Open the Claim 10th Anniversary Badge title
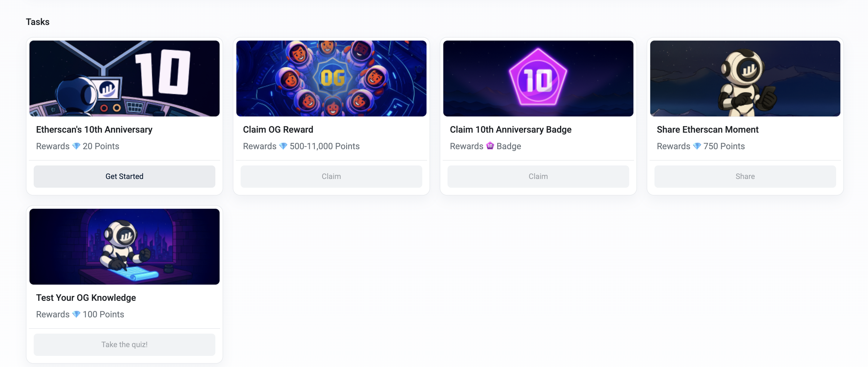868x367 pixels. (510, 129)
